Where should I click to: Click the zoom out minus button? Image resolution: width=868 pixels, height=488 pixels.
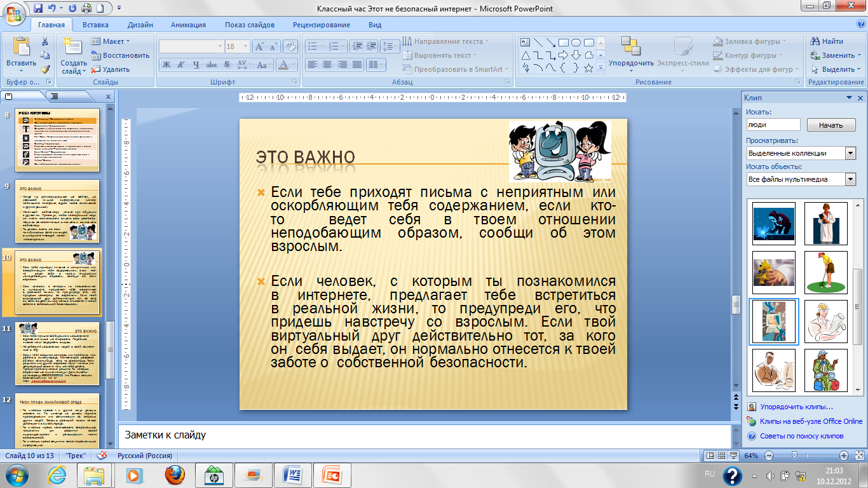[768, 456]
